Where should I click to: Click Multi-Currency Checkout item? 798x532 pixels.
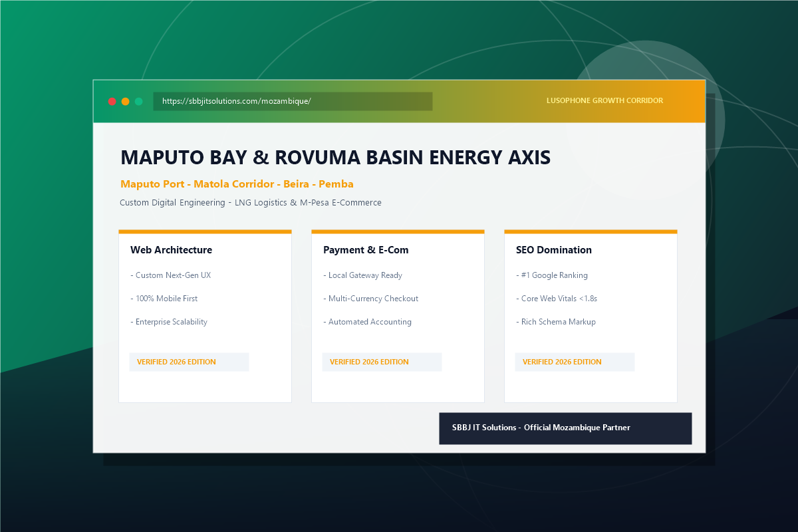pos(370,299)
